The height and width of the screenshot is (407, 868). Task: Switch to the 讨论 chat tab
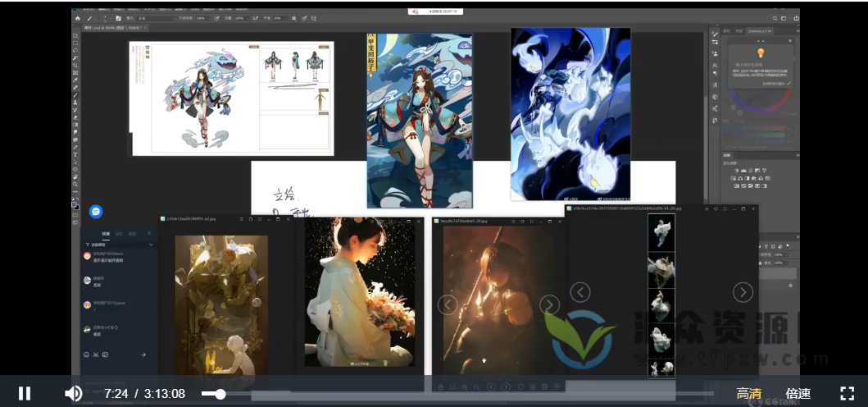[x=119, y=234]
